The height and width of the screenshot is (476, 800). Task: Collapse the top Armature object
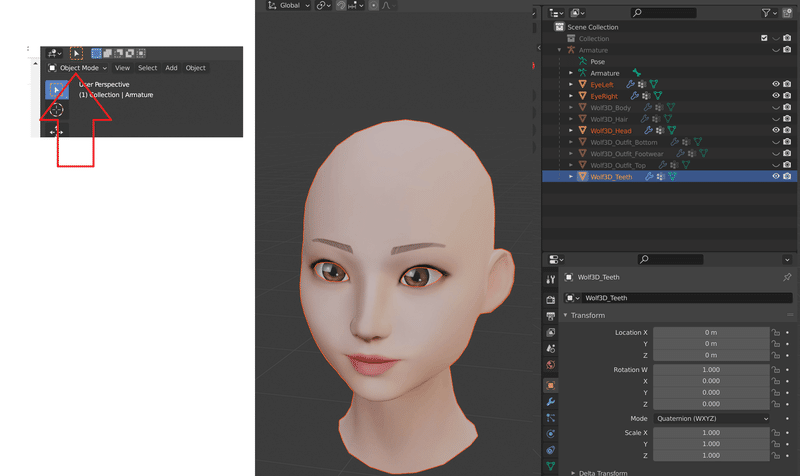[x=559, y=50]
